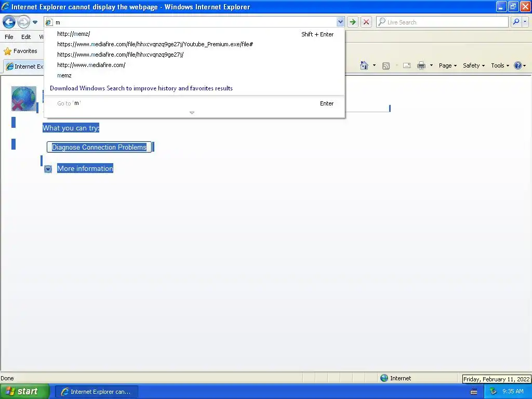Viewport: 532px width, 399px height.
Task: Open the Page menu
Action: [x=447, y=65]
